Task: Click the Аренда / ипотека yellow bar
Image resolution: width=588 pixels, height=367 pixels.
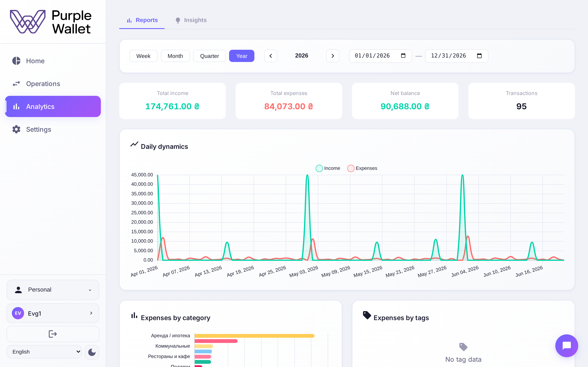Action: pos(254,336)
